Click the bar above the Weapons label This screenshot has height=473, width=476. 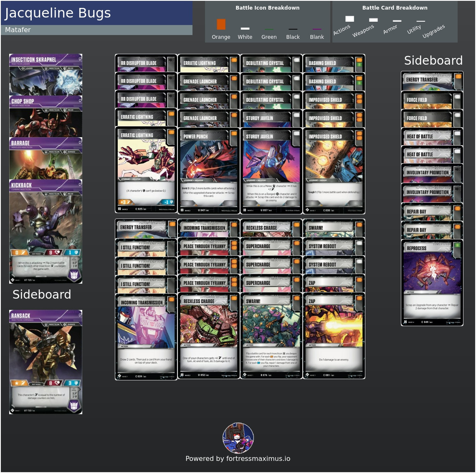373,20
